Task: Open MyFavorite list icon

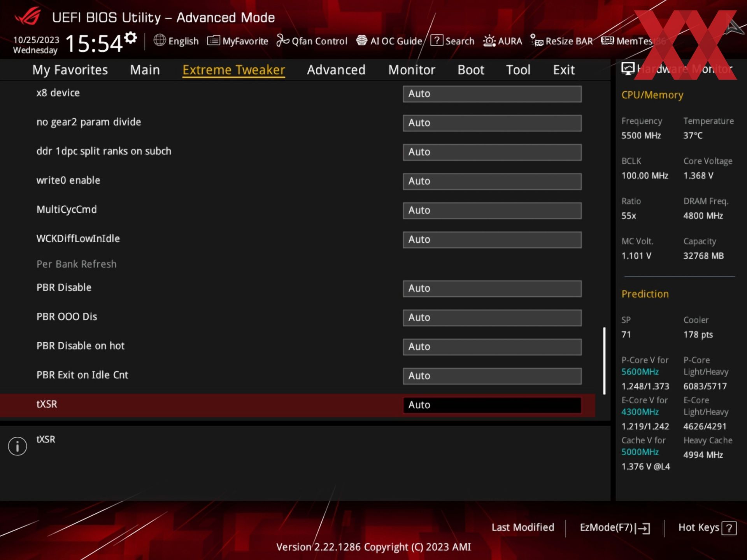Action: click(213, 40)
